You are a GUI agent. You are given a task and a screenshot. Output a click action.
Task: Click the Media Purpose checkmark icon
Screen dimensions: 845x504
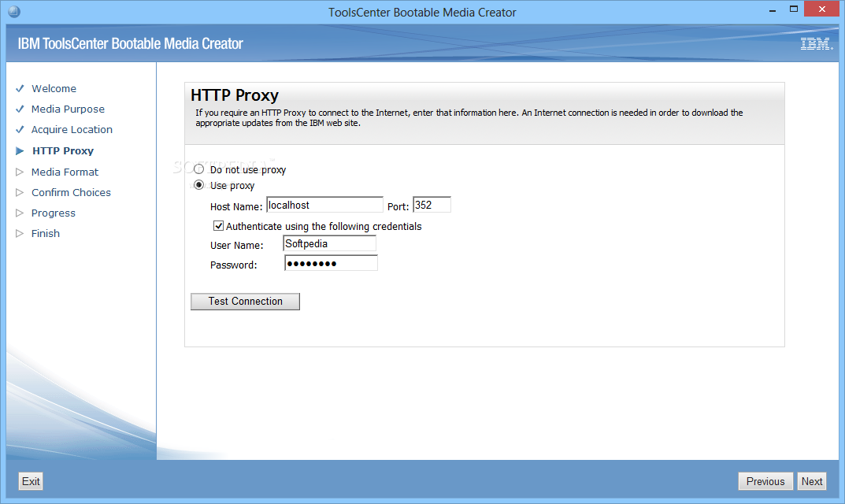pyautogui.click(x=20, y=109)
